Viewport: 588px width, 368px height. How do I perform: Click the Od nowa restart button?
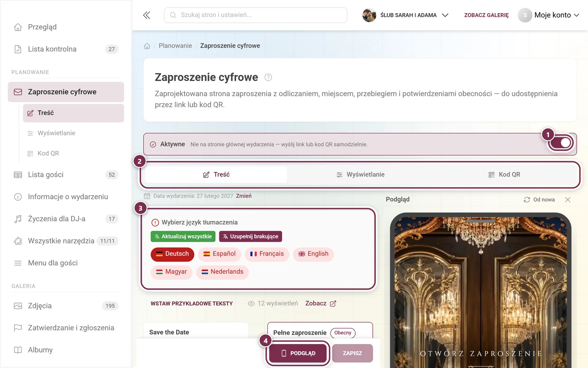[x=539, y=200]
